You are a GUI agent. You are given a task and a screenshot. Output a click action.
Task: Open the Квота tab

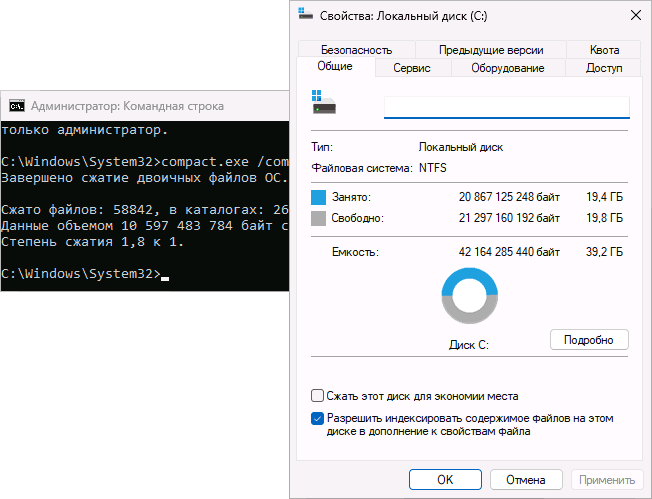[604, 50]
